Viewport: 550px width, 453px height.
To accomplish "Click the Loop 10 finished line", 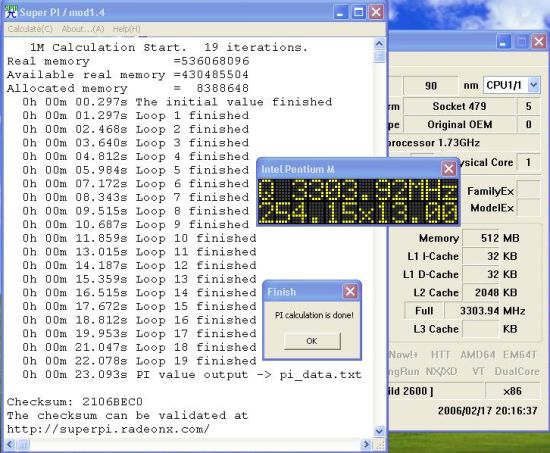I will click(139, 238).
